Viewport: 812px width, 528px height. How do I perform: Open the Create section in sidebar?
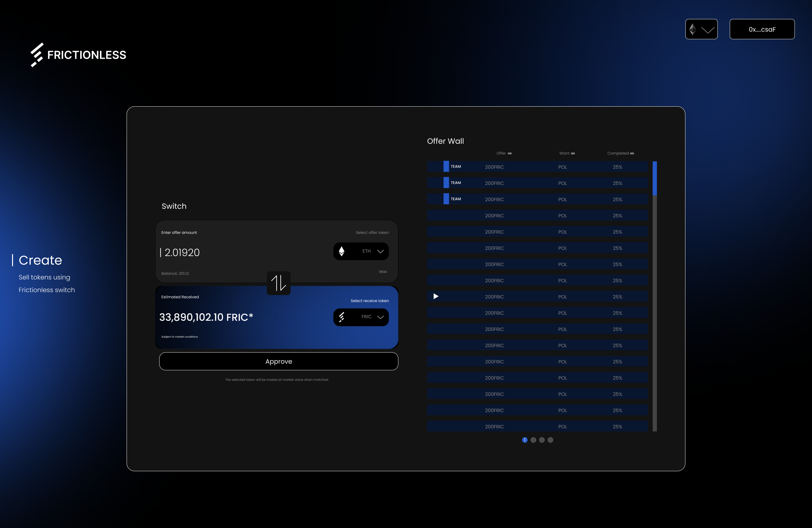pos(40,261)
